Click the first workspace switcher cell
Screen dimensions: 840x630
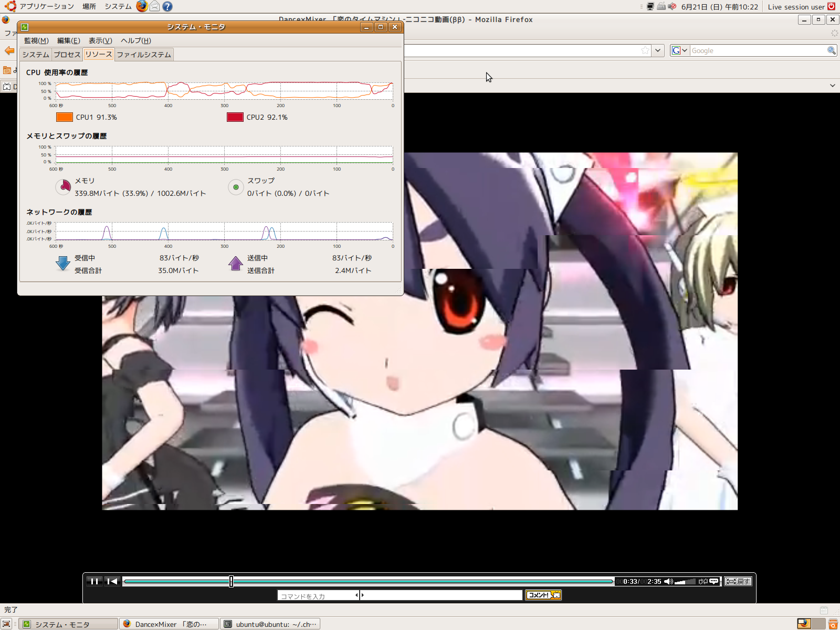click(804, 624)
